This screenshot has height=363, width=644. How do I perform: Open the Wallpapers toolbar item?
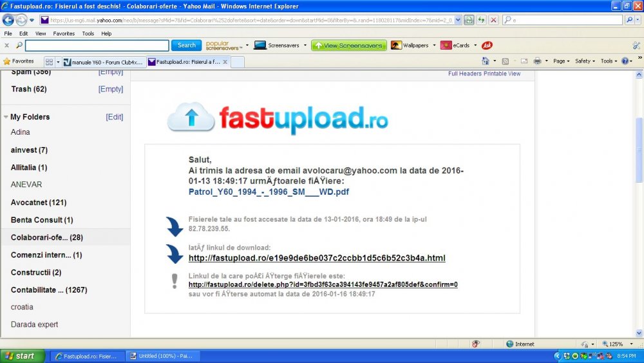click(x=410, y=45)
